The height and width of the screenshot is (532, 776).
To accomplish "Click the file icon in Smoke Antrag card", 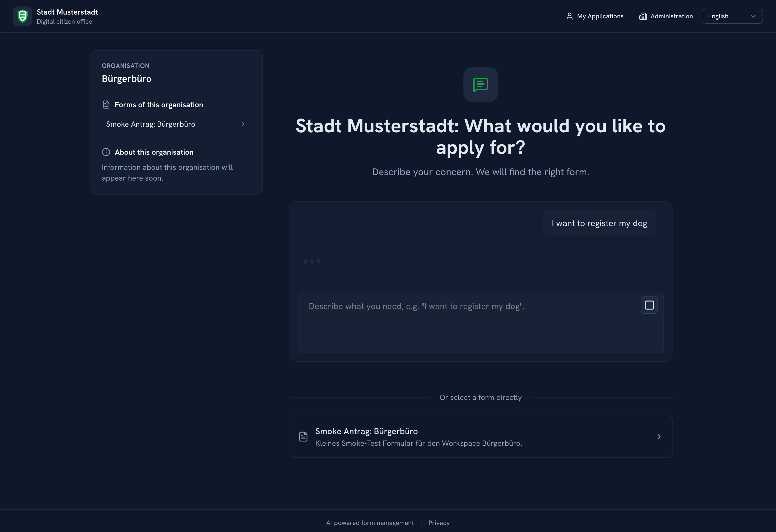I will click(303, 437).
